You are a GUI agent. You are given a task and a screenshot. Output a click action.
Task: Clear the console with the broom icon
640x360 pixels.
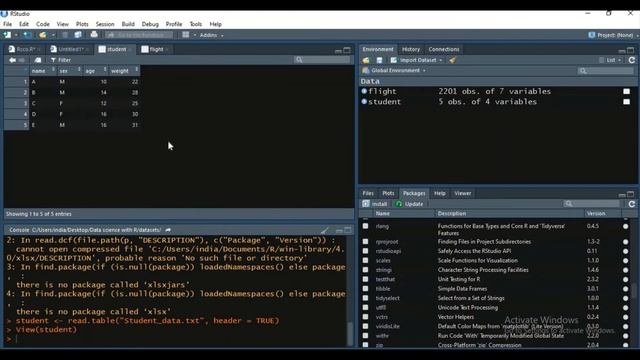coord(324,231)
